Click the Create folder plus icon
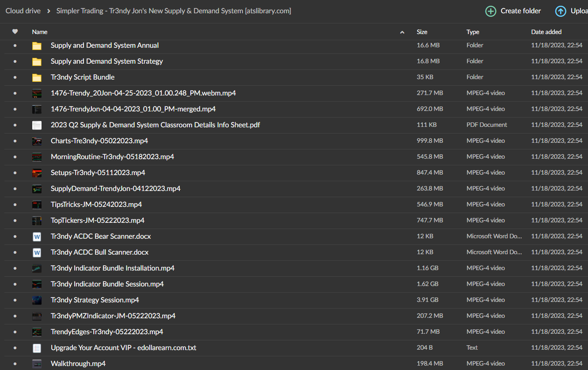588x370 pixels. tap(490, 11)
